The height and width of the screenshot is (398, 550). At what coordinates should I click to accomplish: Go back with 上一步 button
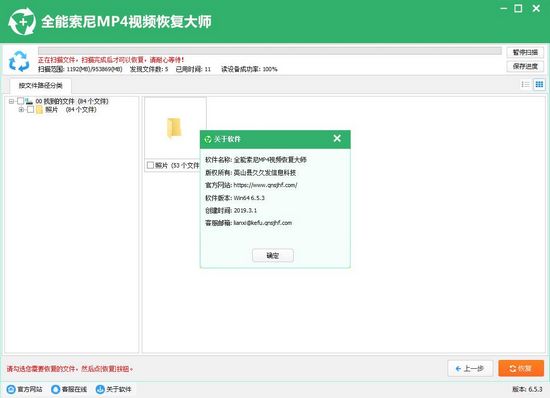(470, 369)
